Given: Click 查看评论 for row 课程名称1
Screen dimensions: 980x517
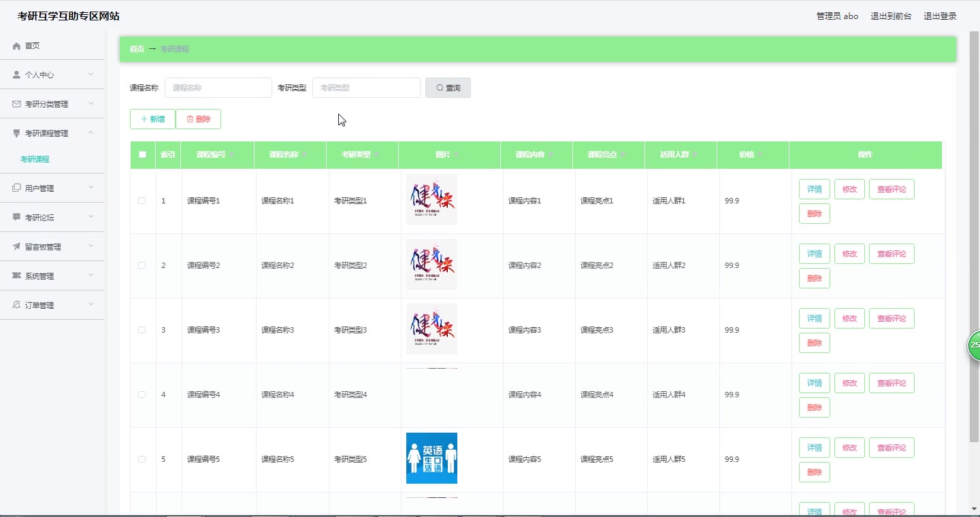Looking at the screenshot, I should coord(892,189).
